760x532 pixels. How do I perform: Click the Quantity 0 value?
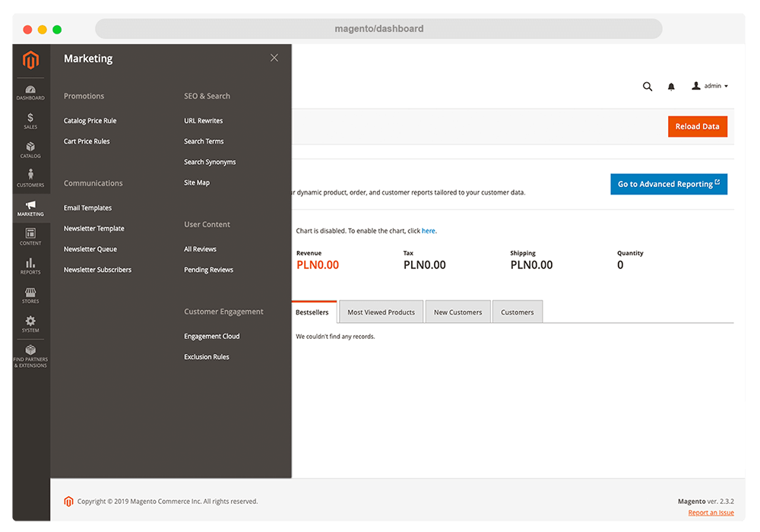pos(620,265)
